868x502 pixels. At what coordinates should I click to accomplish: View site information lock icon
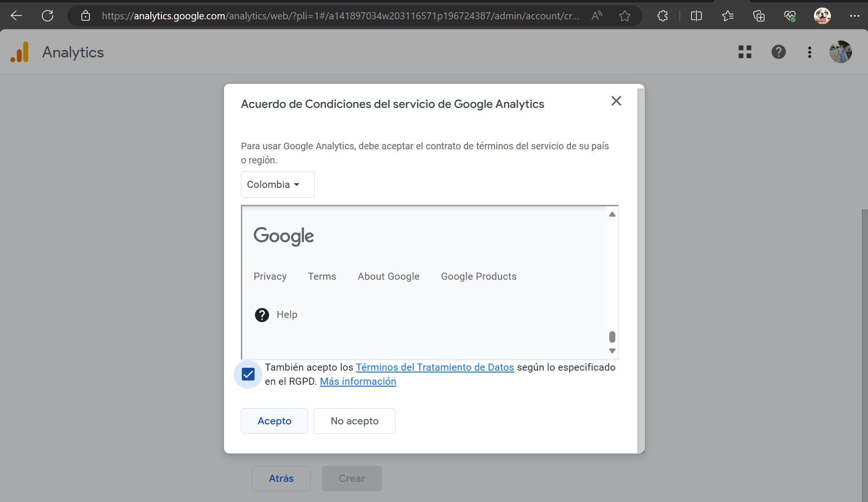click(86, 16)
